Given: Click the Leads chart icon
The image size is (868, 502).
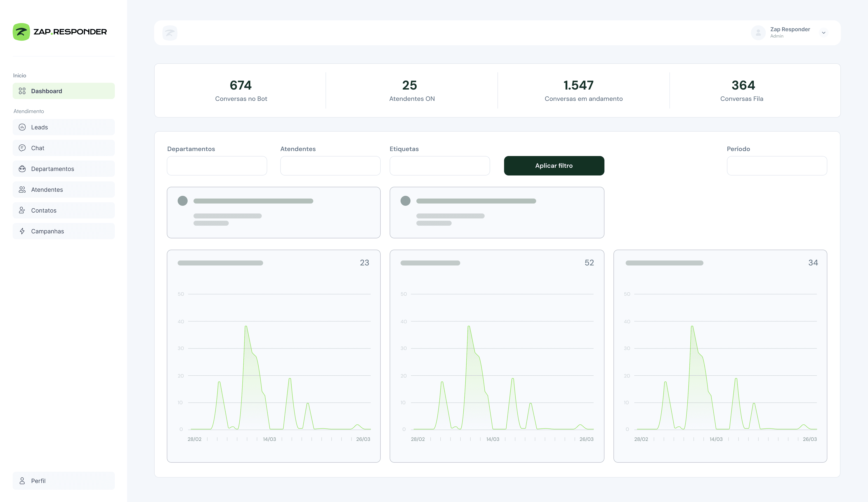Looking at the screenshot, I should pyautogui.click(x=22, y=127).
